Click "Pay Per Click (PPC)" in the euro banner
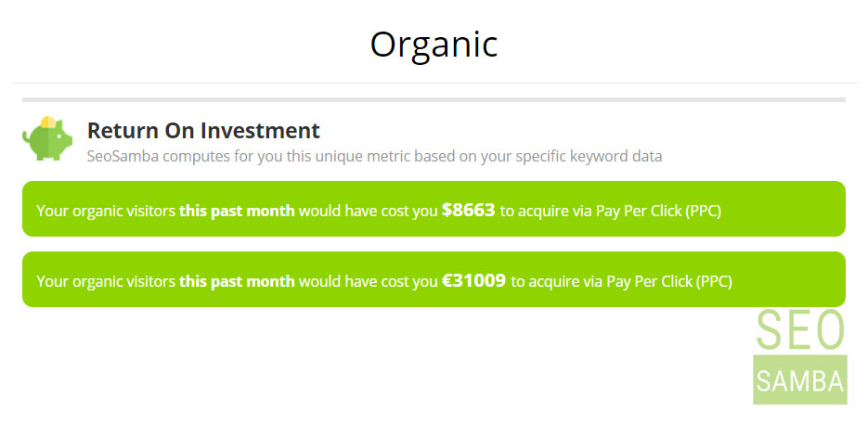The height and width of the screenshot is (425, 868). click(669, 282)
